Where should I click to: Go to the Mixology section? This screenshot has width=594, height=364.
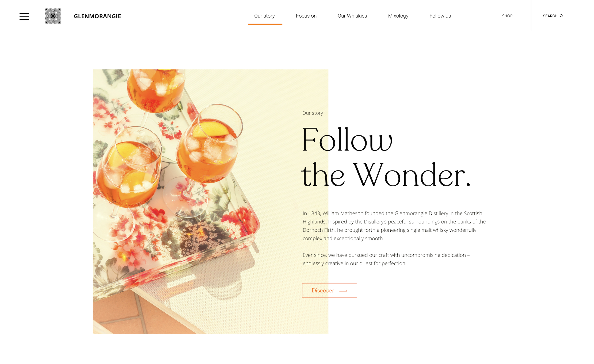(398, 16)
